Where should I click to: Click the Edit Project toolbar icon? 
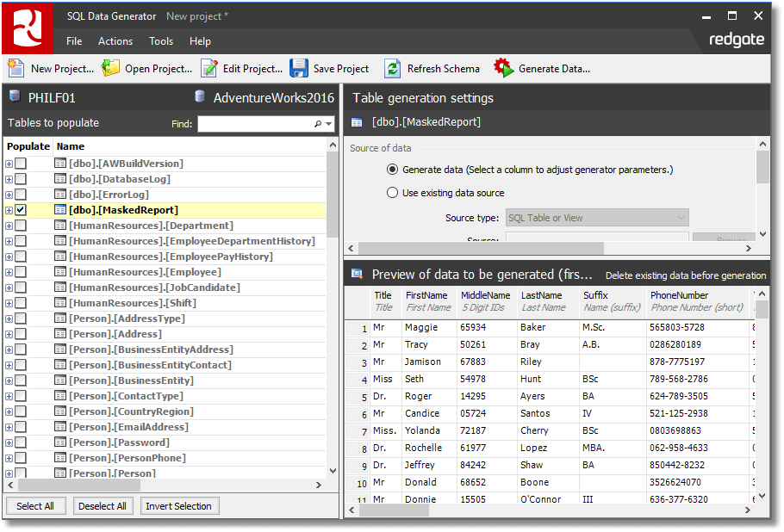tap(210, 68)
